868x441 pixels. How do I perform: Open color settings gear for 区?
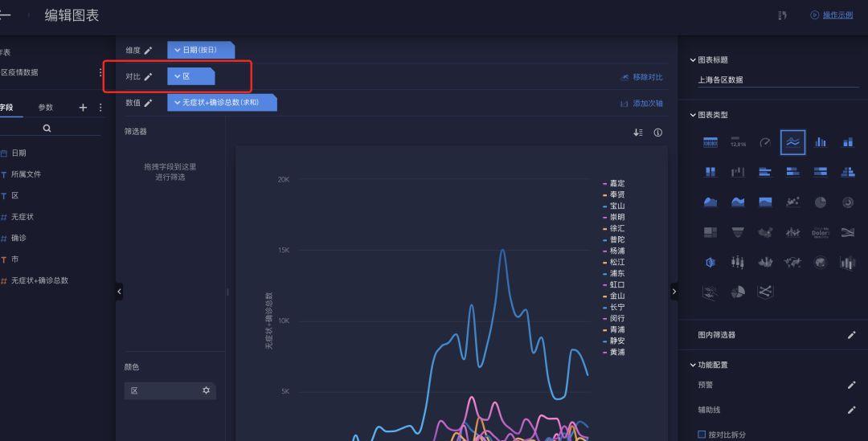[206, 390]
